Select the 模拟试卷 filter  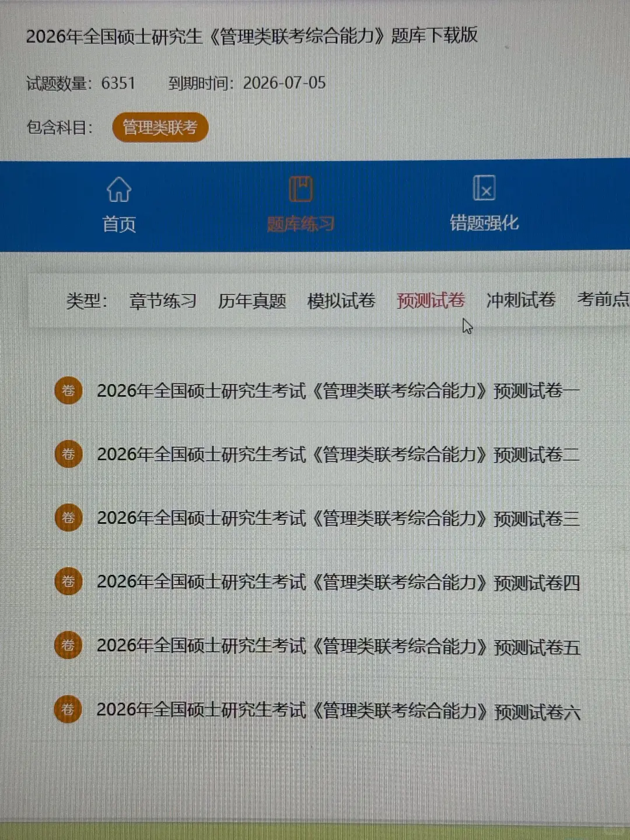tap(341, 301)
